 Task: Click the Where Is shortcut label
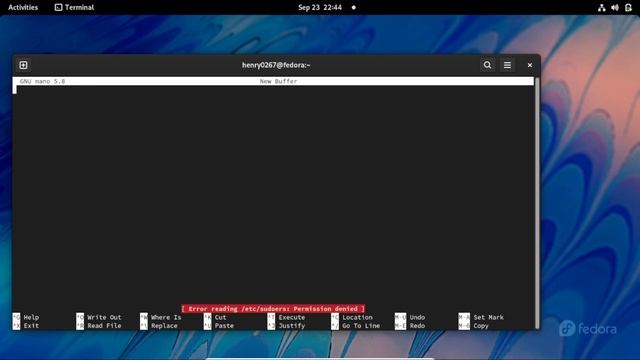point(166,317)
